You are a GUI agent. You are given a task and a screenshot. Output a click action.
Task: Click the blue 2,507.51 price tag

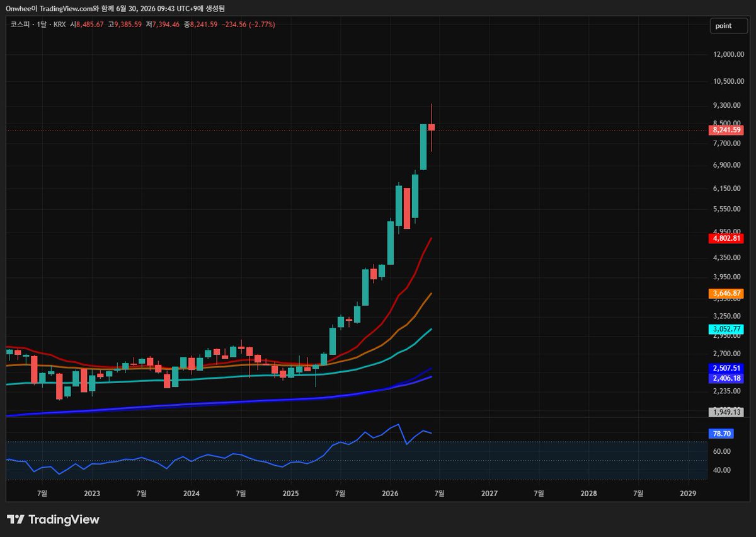[726, 368]
